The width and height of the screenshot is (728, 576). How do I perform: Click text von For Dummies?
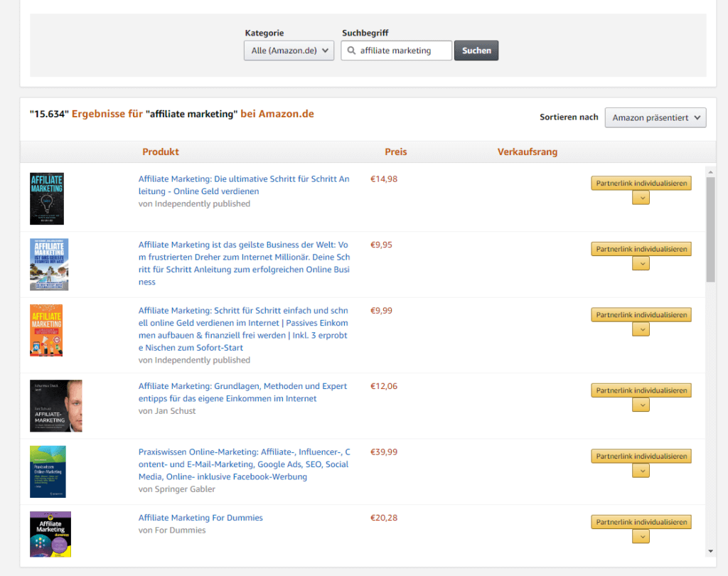tap(172, 530)
